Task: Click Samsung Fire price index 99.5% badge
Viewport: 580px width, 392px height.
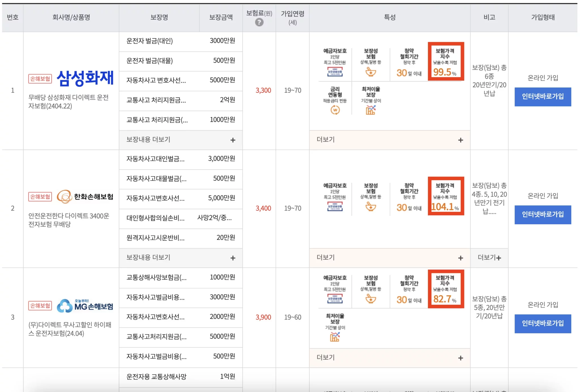Action: 446,61
